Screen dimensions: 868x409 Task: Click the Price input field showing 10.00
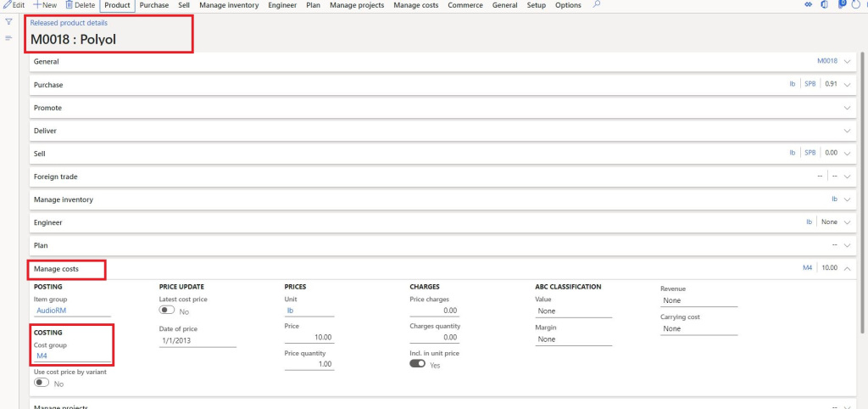point(309,338)
